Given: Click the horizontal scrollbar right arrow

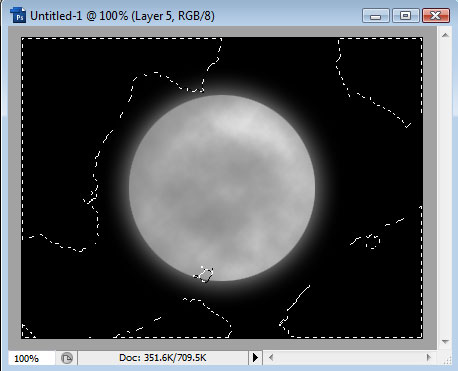Looking at the screenshot, I should click(x=429, y=358).
